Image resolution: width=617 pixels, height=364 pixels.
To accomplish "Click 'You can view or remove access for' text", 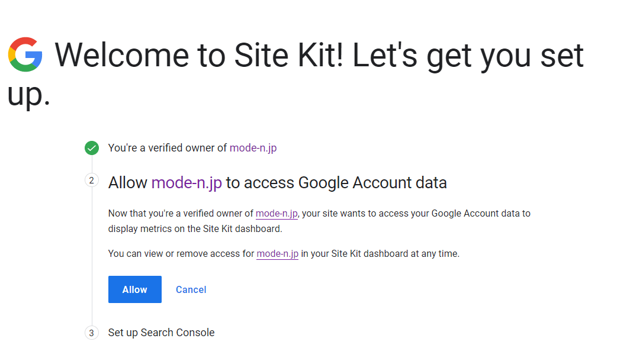I will [181, 254].
